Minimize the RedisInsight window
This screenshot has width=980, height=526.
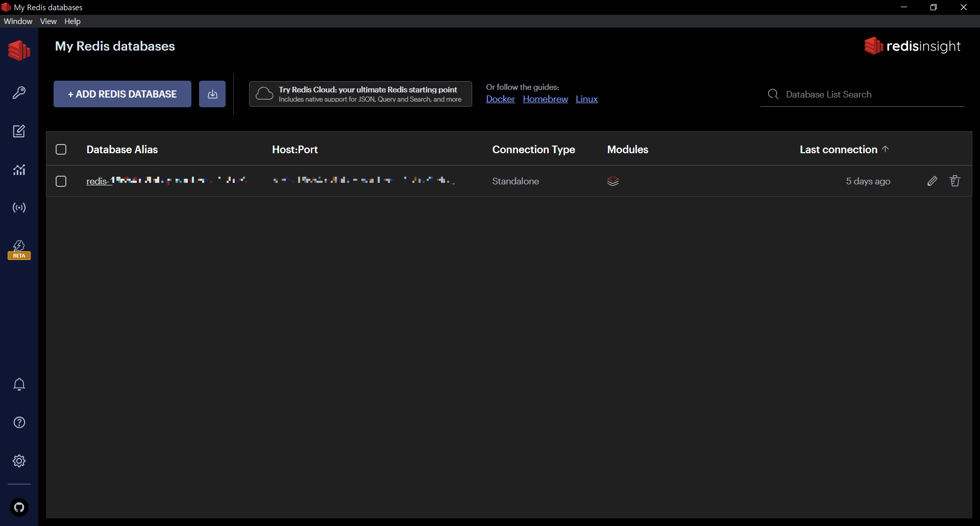(904, 7)
